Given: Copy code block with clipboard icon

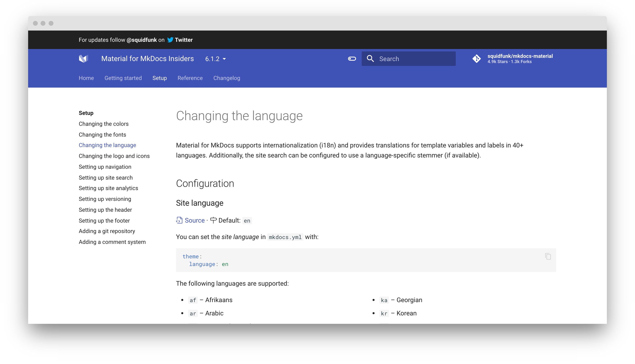Looking at the screenshot, I should coord(548,256).
